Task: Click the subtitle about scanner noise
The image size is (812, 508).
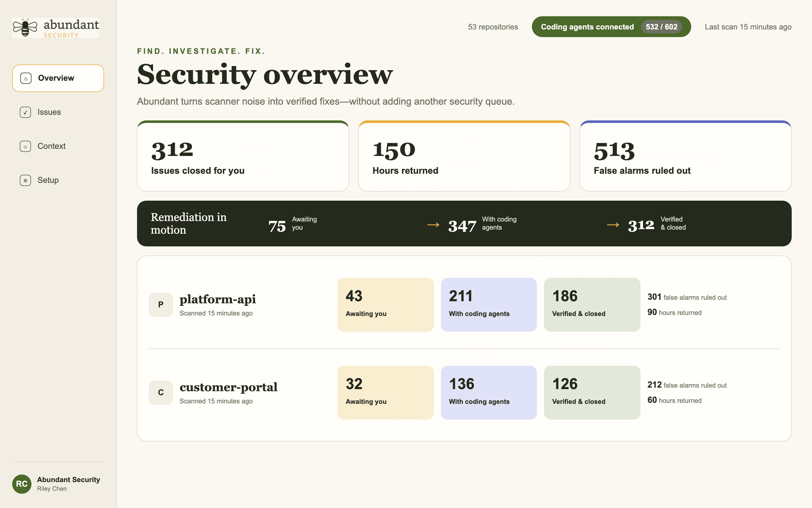Action: pos(326,101)
